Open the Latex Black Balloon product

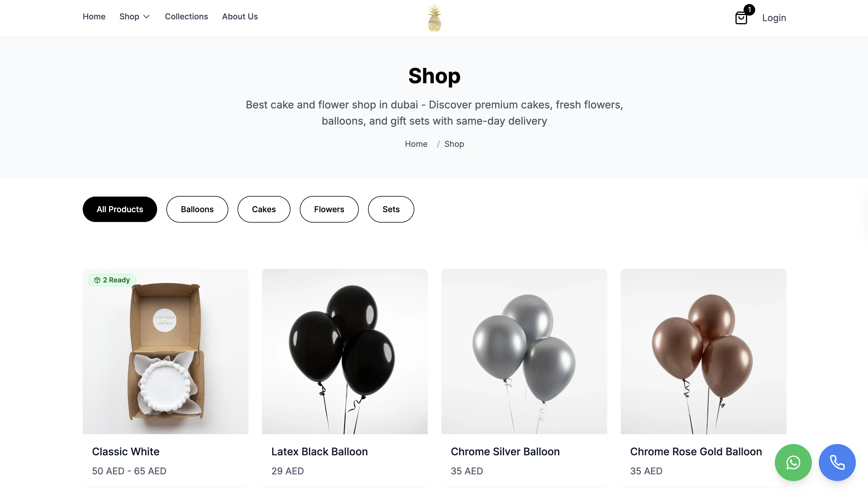click(319, 452)
